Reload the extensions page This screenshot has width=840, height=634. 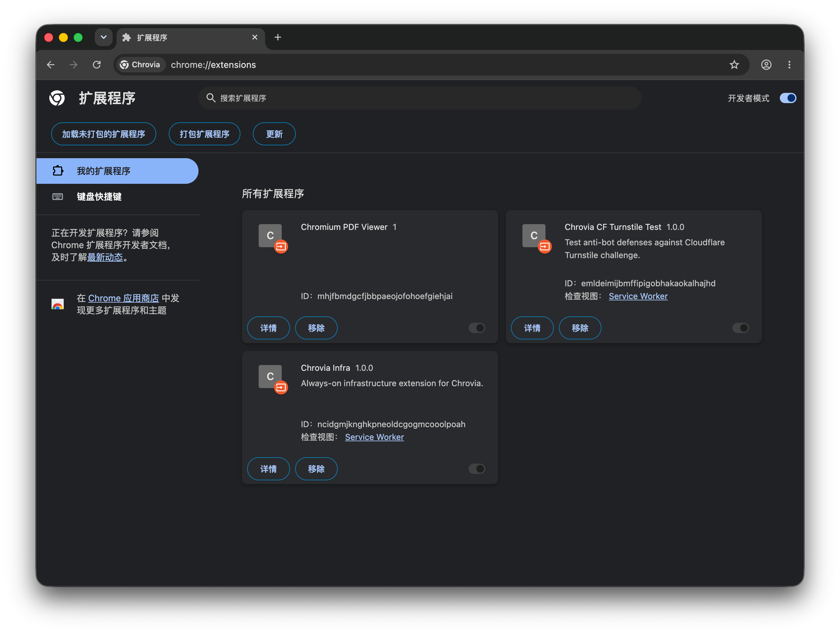pyautogui.click(x=96, y=65)
